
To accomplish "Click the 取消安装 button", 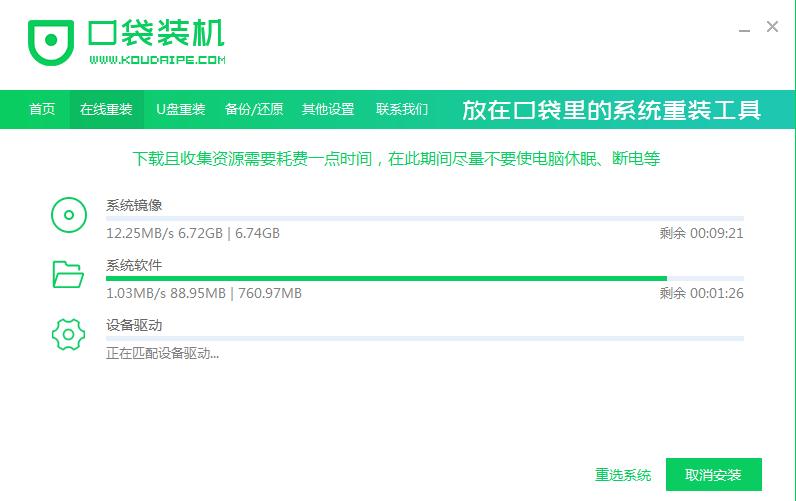I will click(714, 475).
